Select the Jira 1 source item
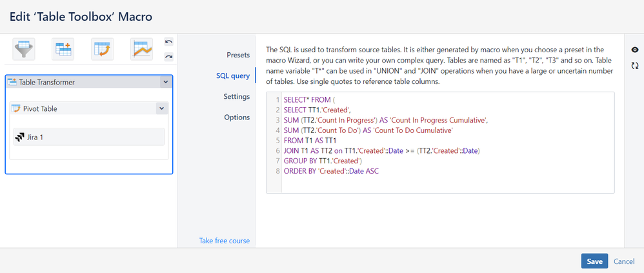Viewport: 644px width, 273px height. (89, 137)
